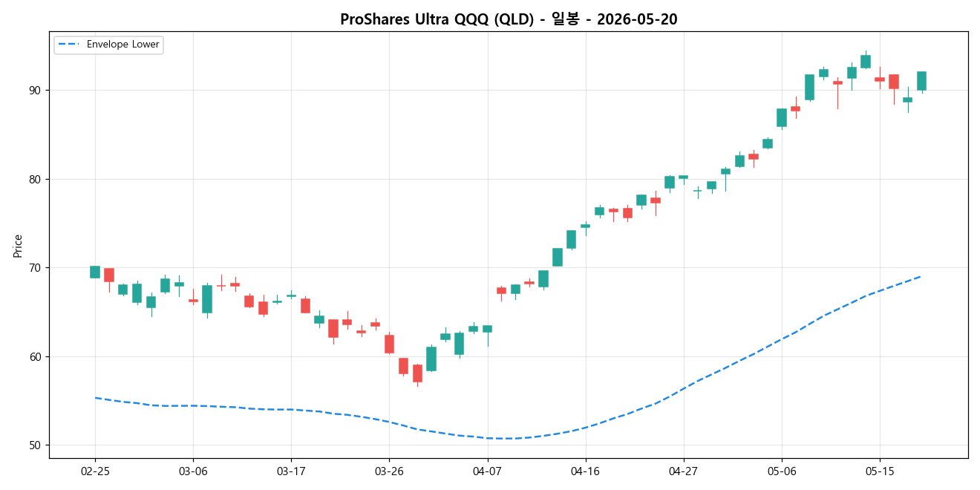Viewport: 980px width, 490px height.
Task: Click the 60 y-axis tick label
Action: [x=36, y=356]
